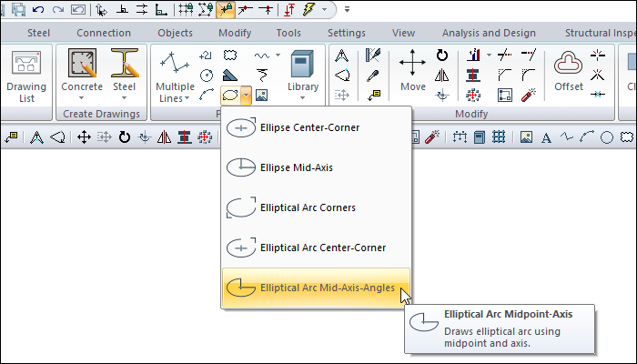The width and height of the screenshot is (637, 364).
Task: Click the circle icon in lower toolbar
Action: 607,137
